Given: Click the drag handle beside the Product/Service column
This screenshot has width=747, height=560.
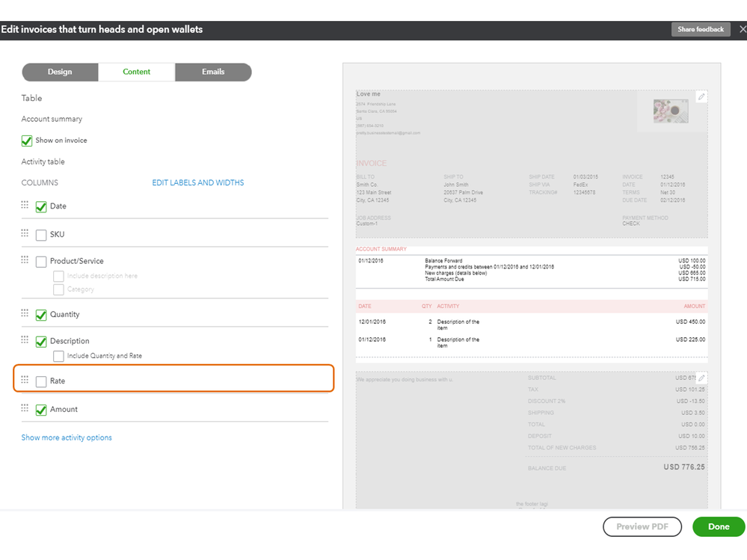Looking at the screenshot, I should click(x=25, y=259).
